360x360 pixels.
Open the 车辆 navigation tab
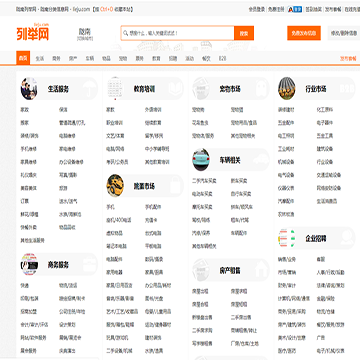pyautogui.click(x=90, y=58)
